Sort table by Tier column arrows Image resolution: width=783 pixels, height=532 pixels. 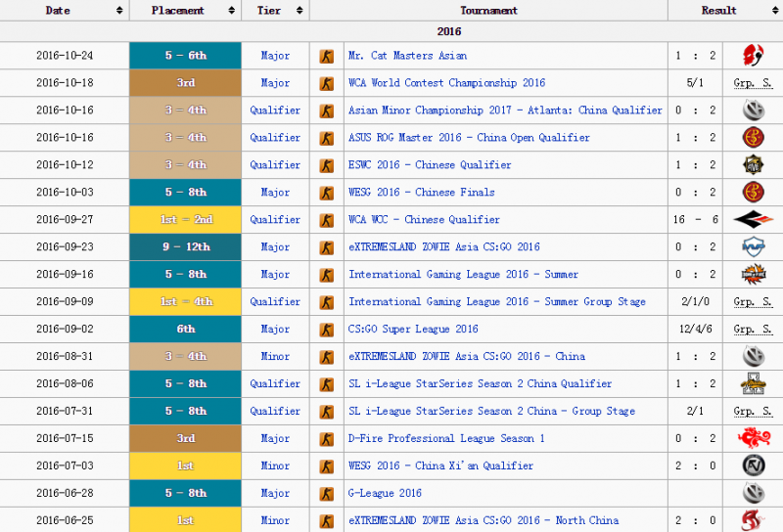coord(299,11)
